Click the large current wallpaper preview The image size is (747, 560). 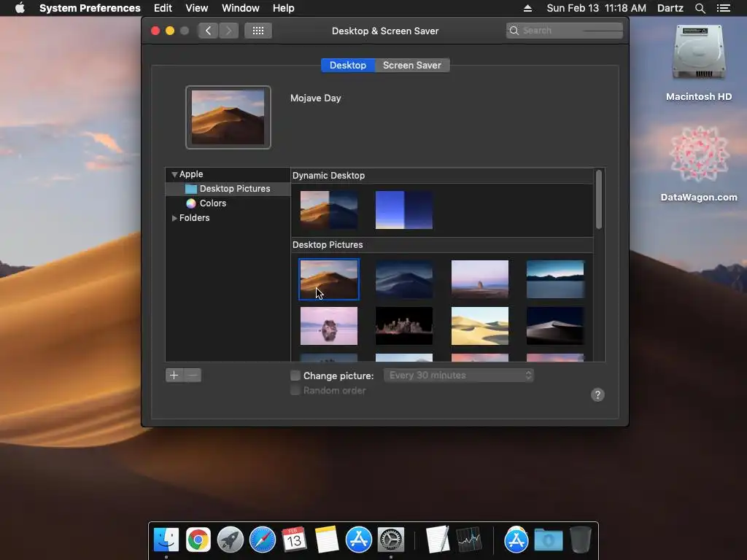[x=228, y=117]
